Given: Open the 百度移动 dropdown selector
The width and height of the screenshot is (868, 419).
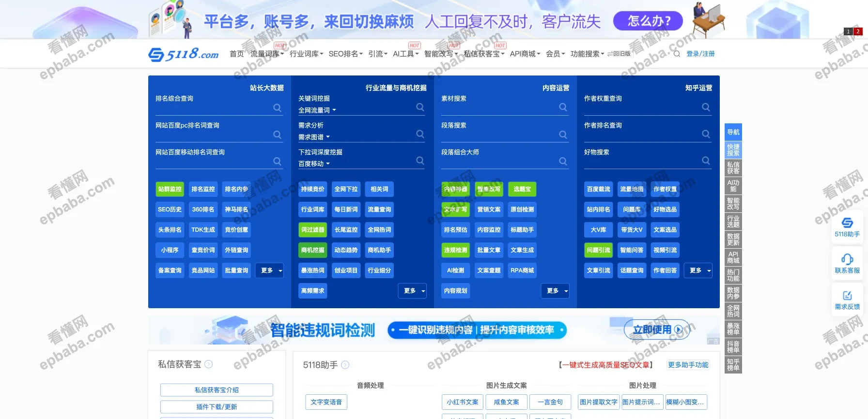Looking at the screenshot, I should (314, 164).
